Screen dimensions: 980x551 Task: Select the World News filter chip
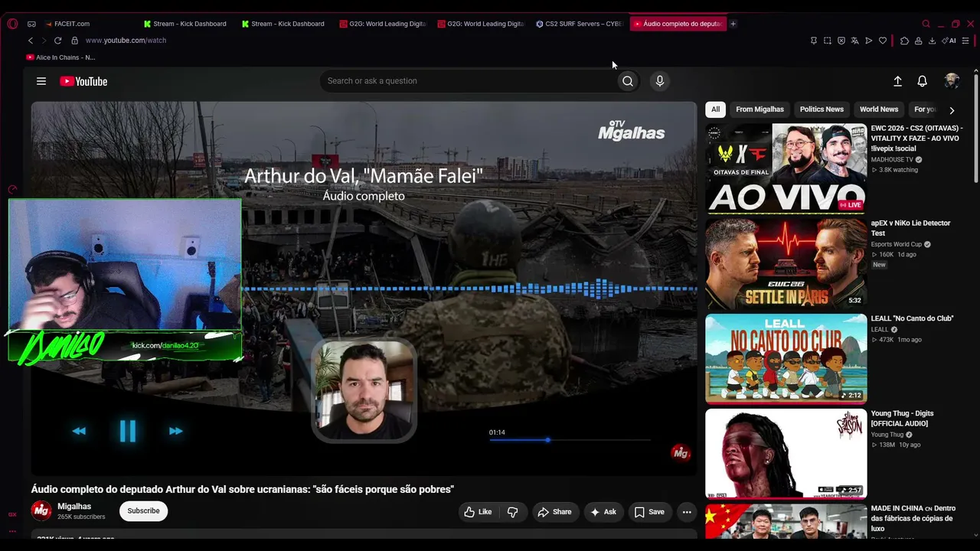coord(879,109)
